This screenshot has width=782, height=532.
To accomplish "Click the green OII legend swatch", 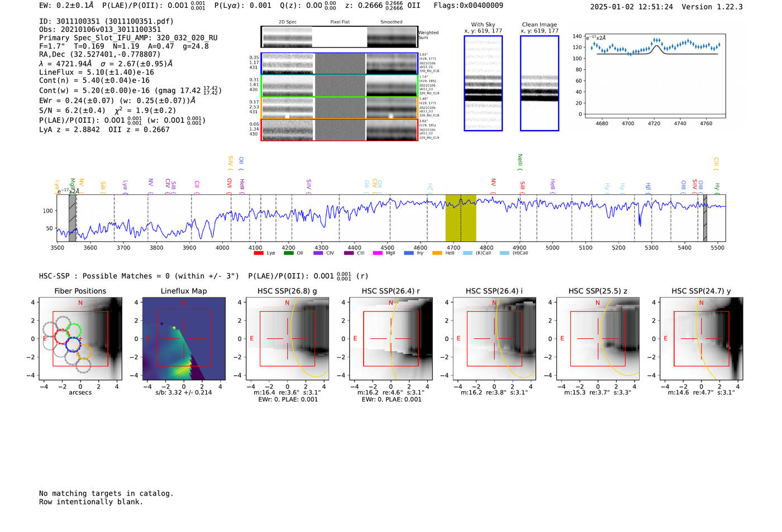I will pyautogui.click(x=288, y=253).
